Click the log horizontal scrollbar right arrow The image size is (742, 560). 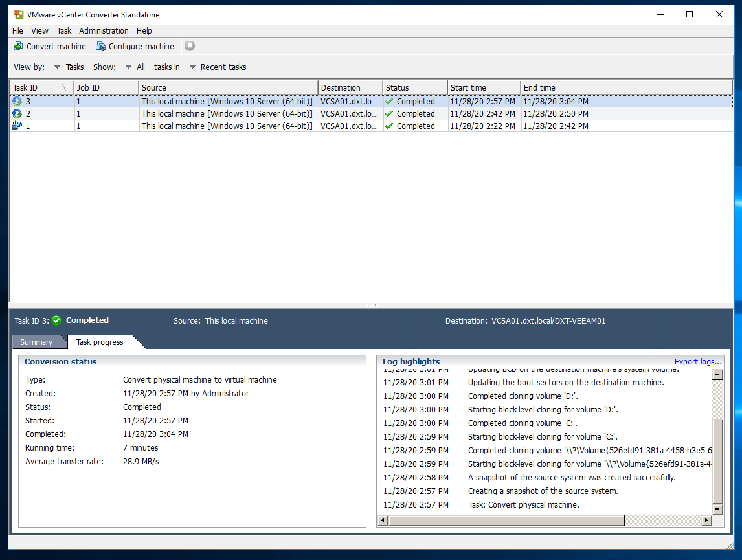[x=706, y=521]
